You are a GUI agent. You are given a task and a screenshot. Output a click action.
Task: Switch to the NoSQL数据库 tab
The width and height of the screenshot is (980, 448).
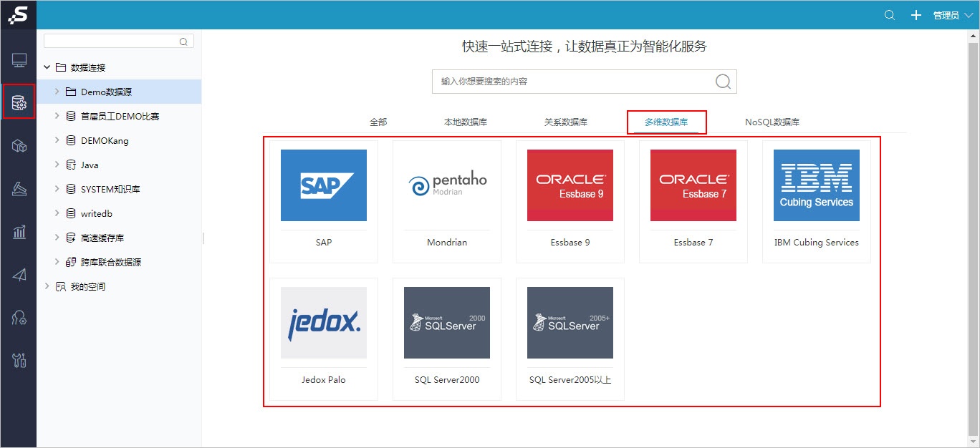[772, 122]
